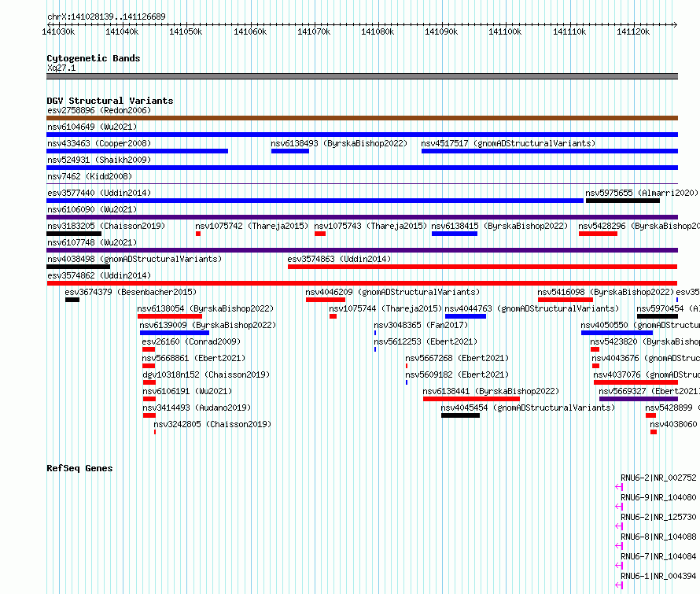Open nsv433463 (Cooper2008) variant
The width and height of the screenshot is (700, 594).
(99, 143)
